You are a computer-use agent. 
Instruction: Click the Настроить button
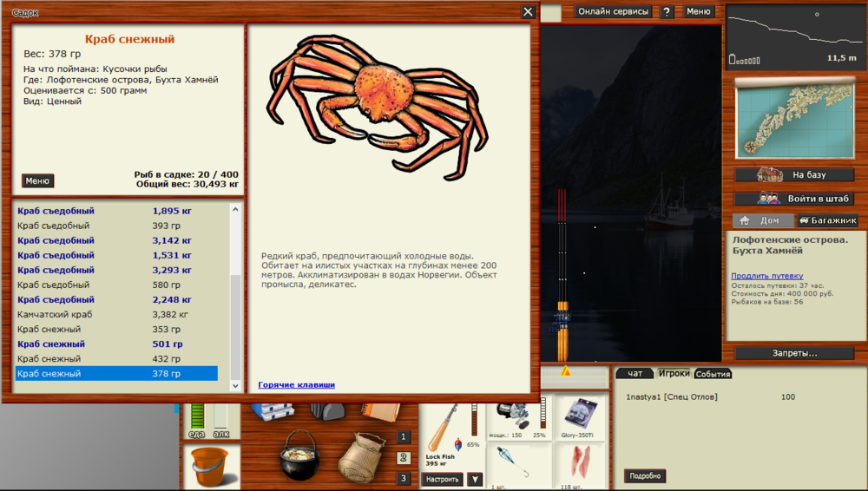click(443, 480)
